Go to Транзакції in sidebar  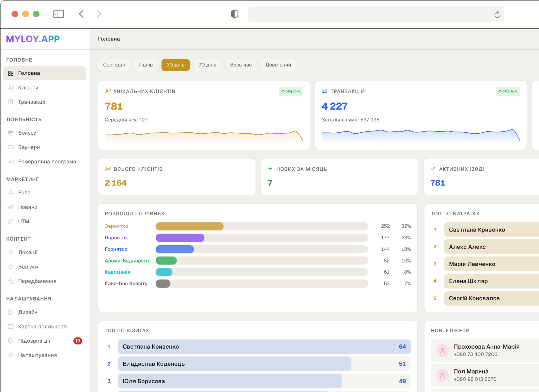[x=32, y=102]
